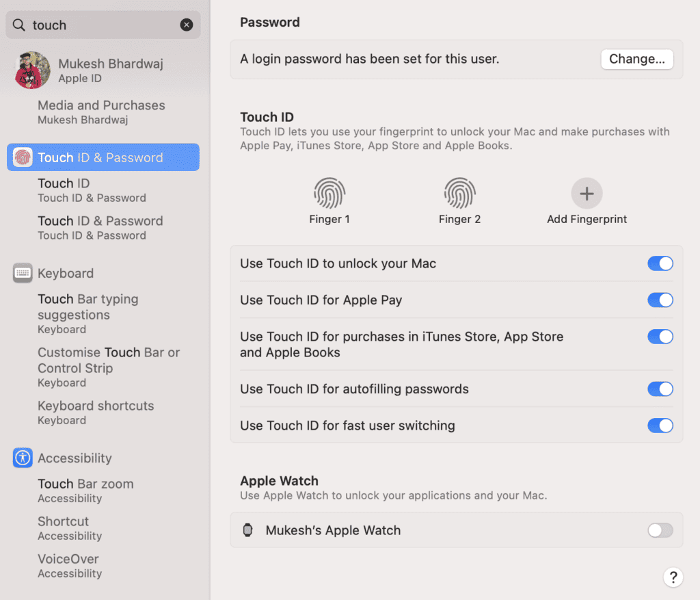Screen dimensions: 700x600
Task: Click the Finger 1 fingerprint icon
Action: [x=329, y=193]
